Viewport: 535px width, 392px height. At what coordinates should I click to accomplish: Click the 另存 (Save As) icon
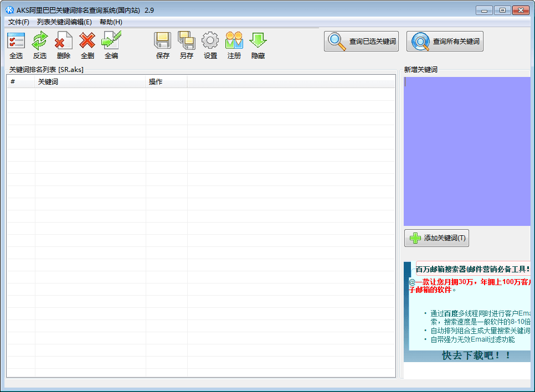coord(187,42)
